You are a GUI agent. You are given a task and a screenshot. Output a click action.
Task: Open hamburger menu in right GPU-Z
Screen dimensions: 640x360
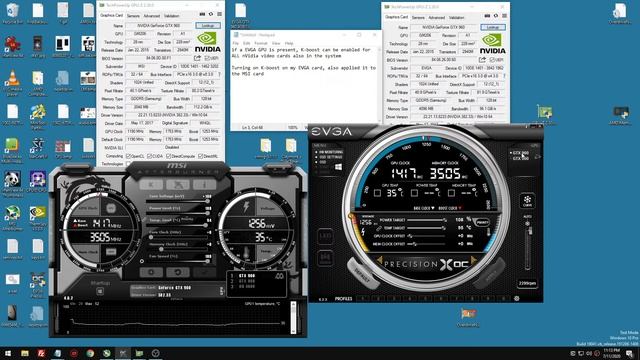pyautogui.click(x=504, y=16)
